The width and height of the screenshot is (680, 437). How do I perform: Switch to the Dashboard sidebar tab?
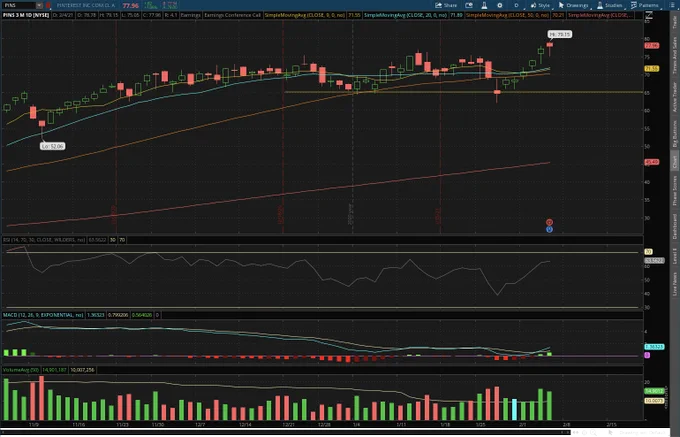point(675,226)
